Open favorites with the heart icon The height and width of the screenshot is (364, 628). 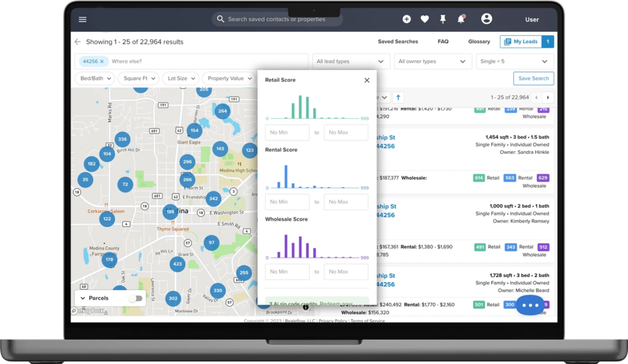[424, 19]
